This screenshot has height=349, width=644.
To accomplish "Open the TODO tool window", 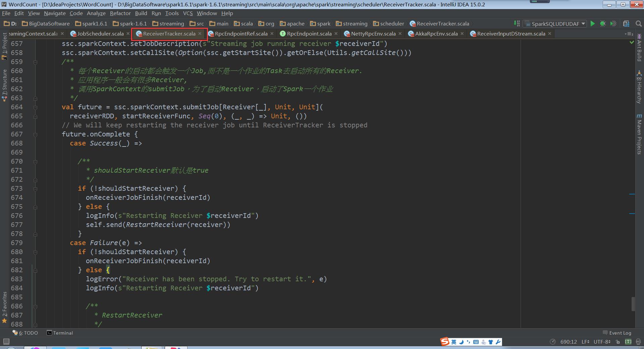I will click(25, 333).
